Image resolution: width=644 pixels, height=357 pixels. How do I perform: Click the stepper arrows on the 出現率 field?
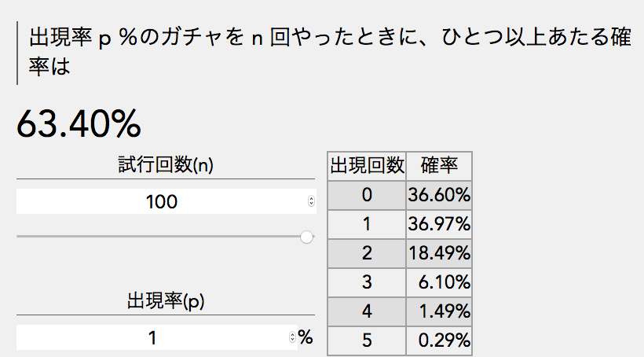293,338
